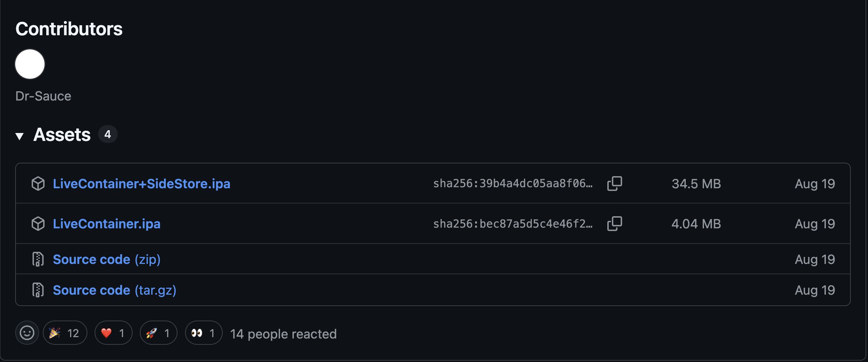Toggle the rocket reaction
This screenshot has height=362, width=868.
158,333
